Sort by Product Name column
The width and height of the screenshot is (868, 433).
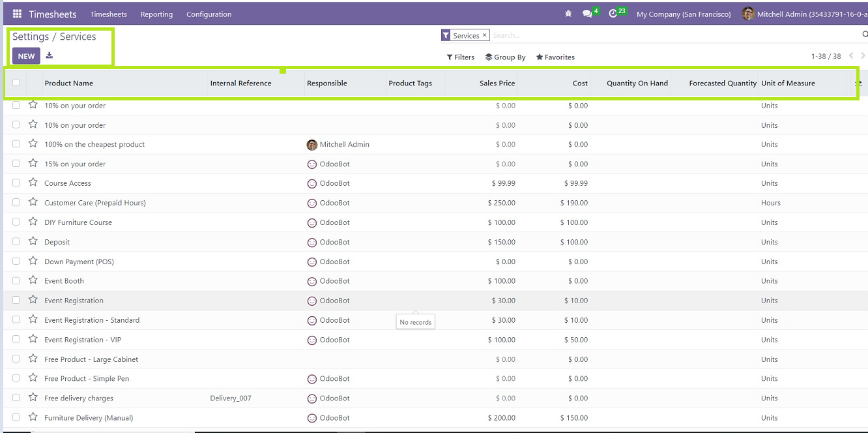click(x=68, y=83)
